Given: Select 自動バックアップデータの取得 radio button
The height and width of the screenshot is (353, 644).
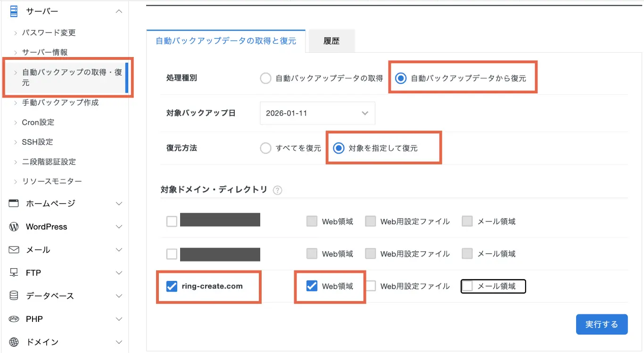Looking at the screenshot, I should 266,78.
